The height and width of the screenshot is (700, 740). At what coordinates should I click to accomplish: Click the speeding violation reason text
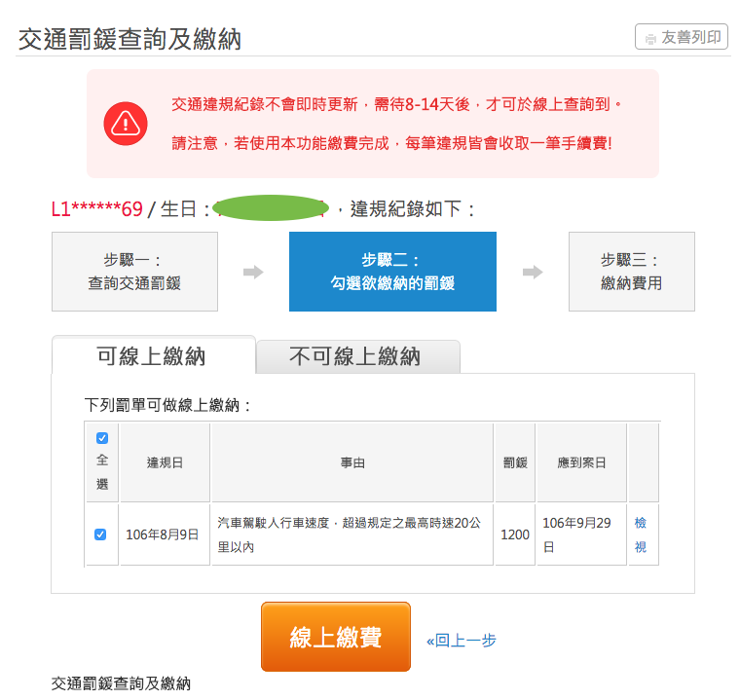pyautogui.click(x=351, y=534)
